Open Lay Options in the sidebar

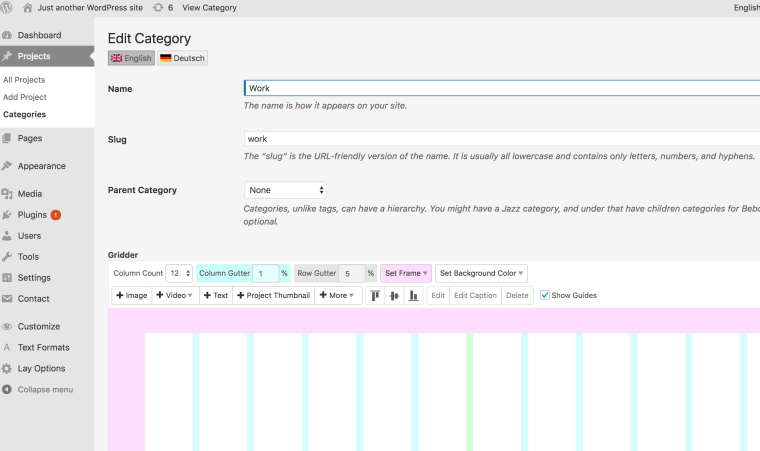click(41, 368)
